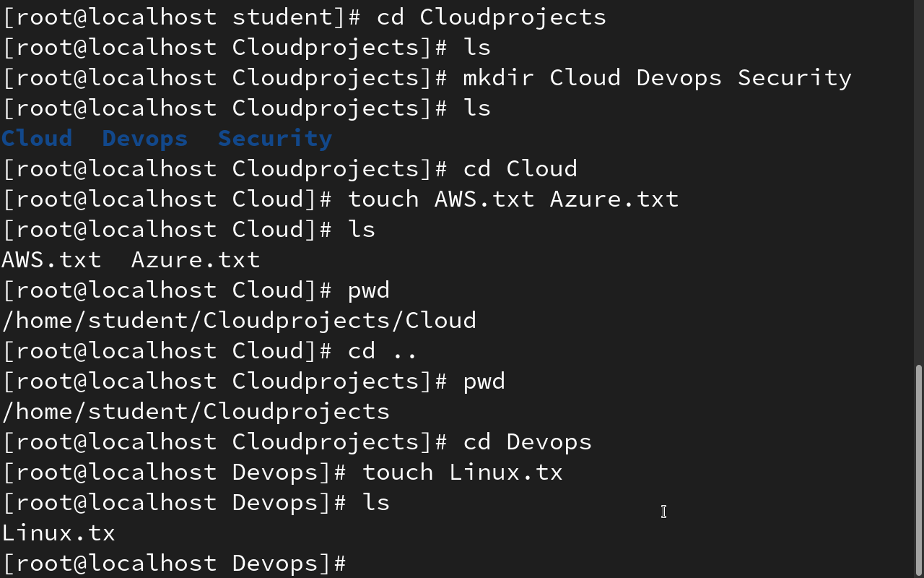Click the 'touch AWS.txt Azure.txt' command
Image resolution: width=924 pixels, height=578 pixels.
pyautogui.click(x=513, y=199)
